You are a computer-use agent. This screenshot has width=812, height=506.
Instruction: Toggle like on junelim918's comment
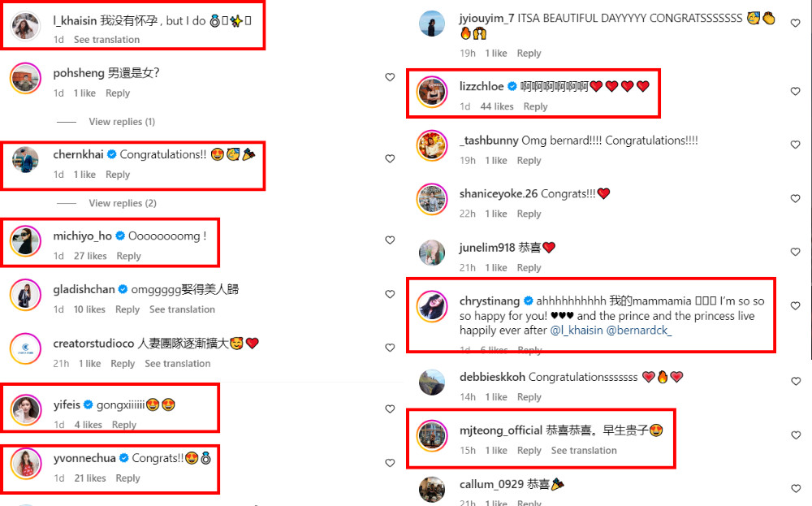point(796,252)
